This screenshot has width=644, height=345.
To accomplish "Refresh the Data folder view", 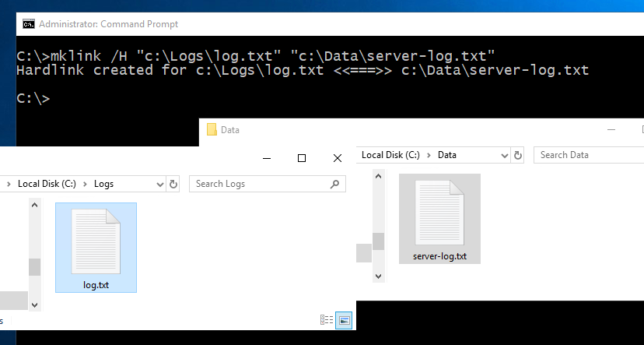I will pyautogui.click(x=518, y=155).
